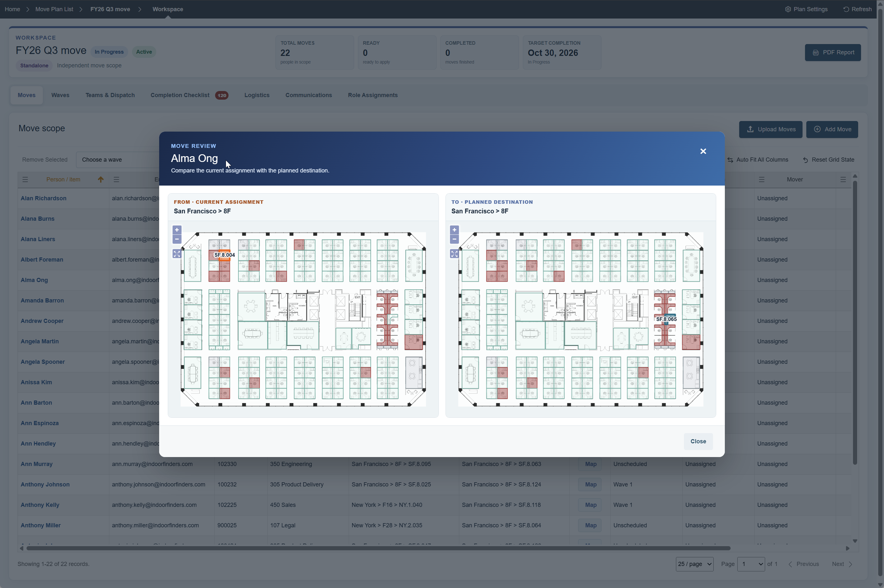Open FY26 Q3 move breadcrumb
Screen dimensions: 884x588
click(110, 9)
